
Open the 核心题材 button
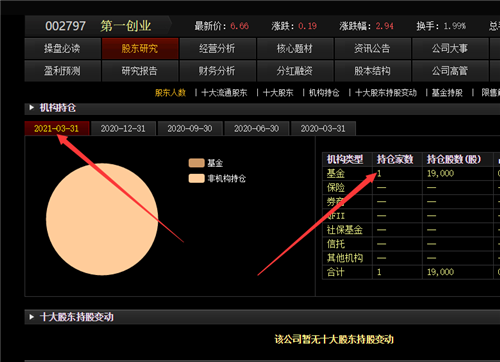295,49
